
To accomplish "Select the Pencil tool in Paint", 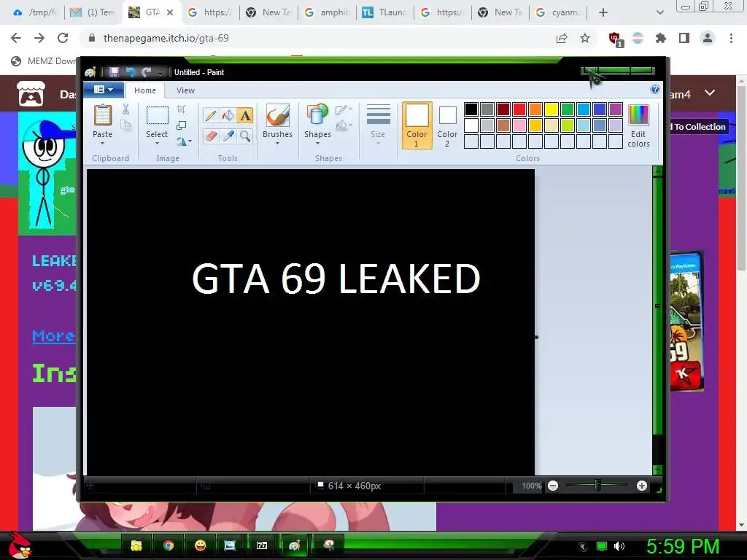I will point(211,115).
